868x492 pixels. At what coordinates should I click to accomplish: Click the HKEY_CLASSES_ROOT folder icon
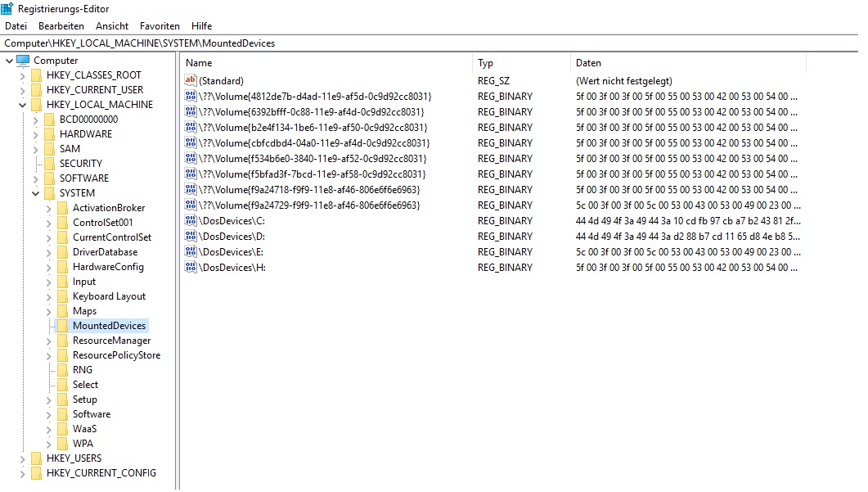37,74
